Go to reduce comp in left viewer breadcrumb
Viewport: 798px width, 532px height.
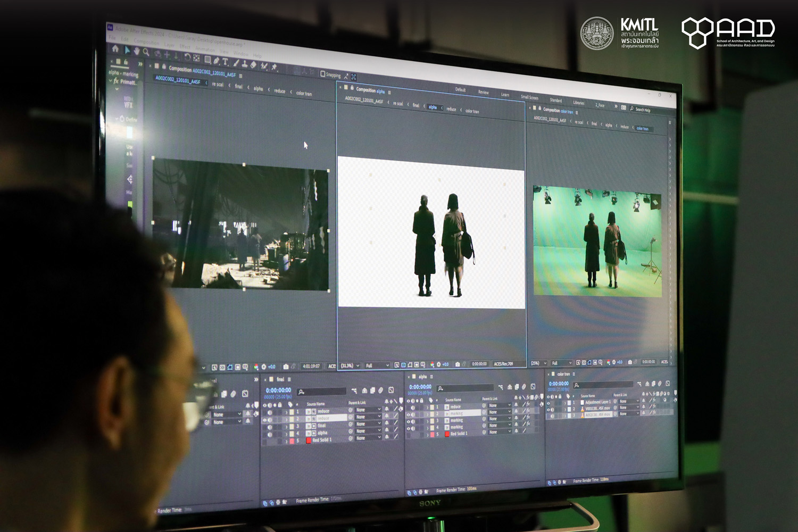[280, 91]
